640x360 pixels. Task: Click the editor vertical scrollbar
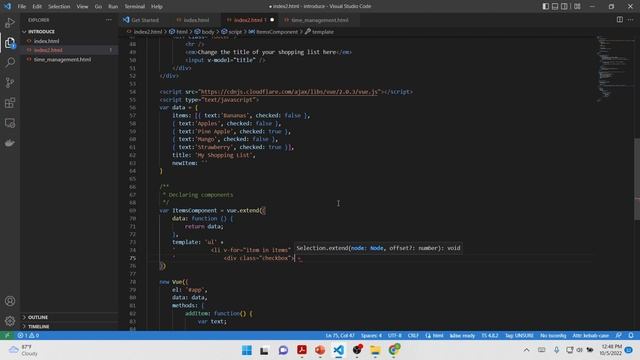click(x=637, y=180)
